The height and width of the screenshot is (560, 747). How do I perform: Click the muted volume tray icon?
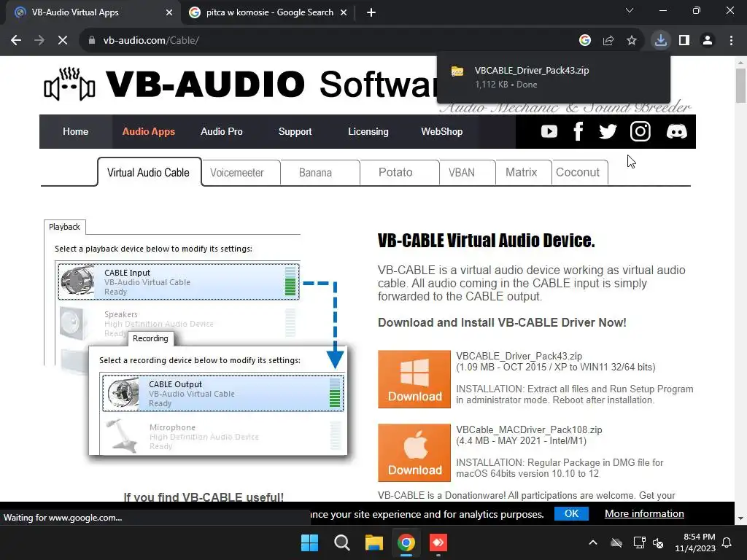659,542
